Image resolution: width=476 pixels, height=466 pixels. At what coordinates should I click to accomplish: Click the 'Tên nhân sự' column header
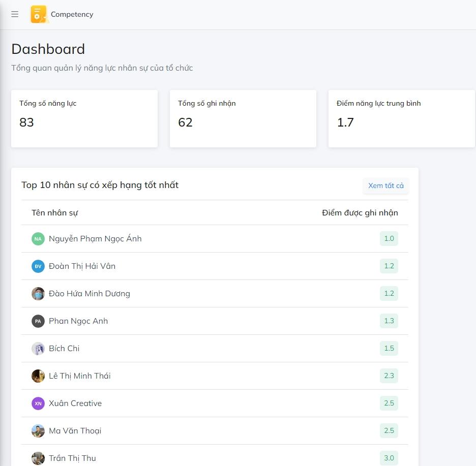click(x=54, y=212)
